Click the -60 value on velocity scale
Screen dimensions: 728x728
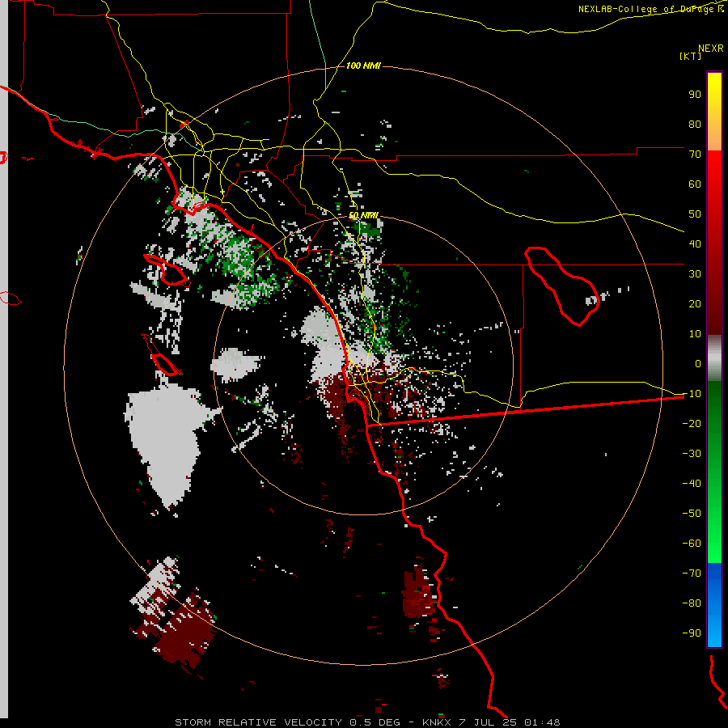692,544
